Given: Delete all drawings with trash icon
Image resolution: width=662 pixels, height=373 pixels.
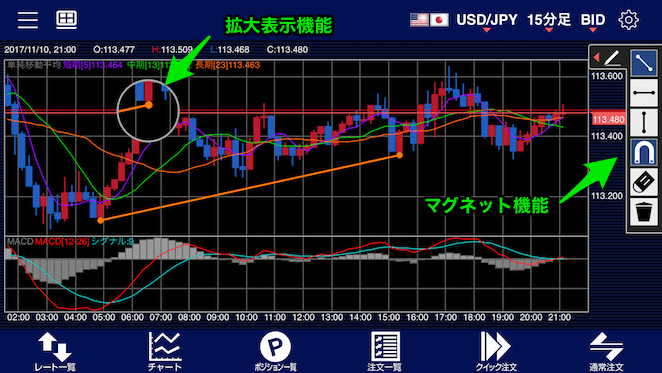Looking at the screenshot, I should tap(644, 212).
